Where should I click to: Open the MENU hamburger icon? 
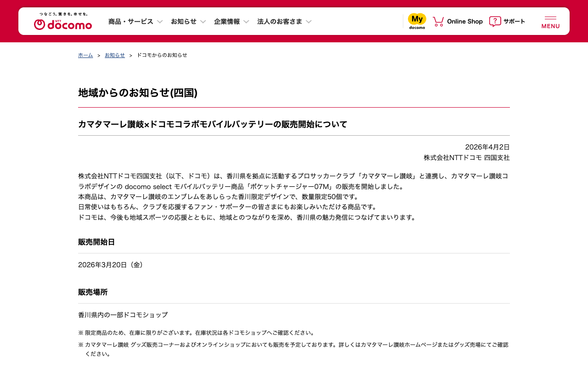pos(550,22)
